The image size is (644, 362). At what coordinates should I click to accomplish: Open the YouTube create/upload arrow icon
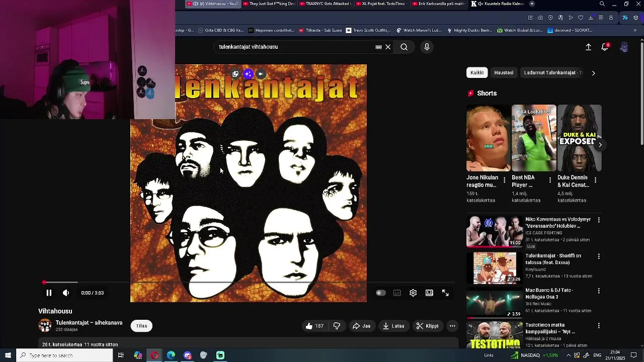click(588, 47)
